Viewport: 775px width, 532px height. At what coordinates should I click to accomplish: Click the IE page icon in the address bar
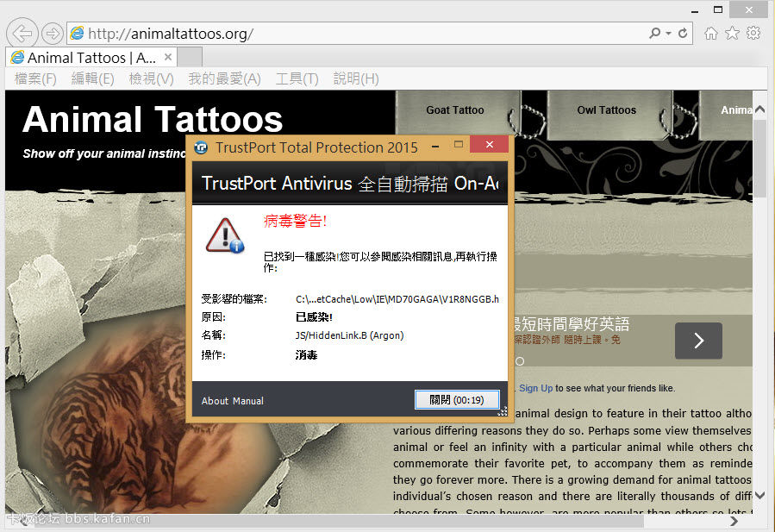[x=77, y=33]
